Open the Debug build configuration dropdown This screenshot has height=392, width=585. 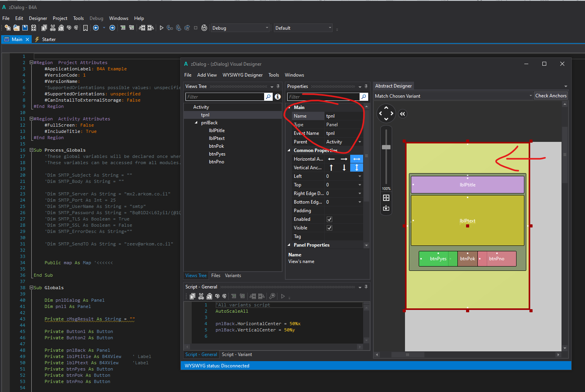[267, 28]
